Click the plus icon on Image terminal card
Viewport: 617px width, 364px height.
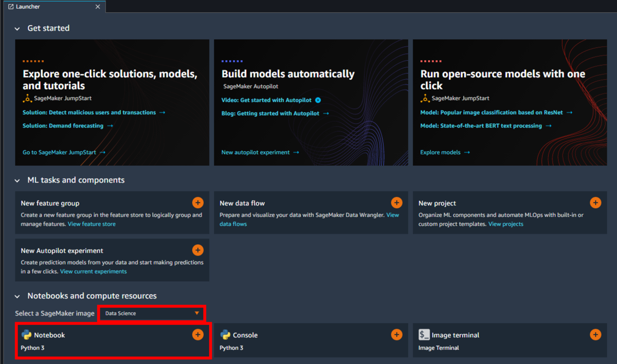(x=595, y=335)
